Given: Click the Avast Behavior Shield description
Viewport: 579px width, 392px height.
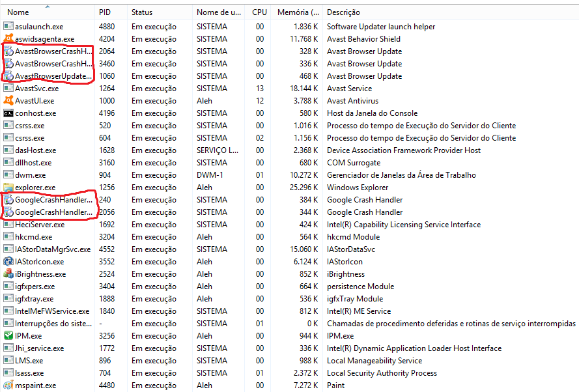Looking at the screenshot, I should [363, 39].
